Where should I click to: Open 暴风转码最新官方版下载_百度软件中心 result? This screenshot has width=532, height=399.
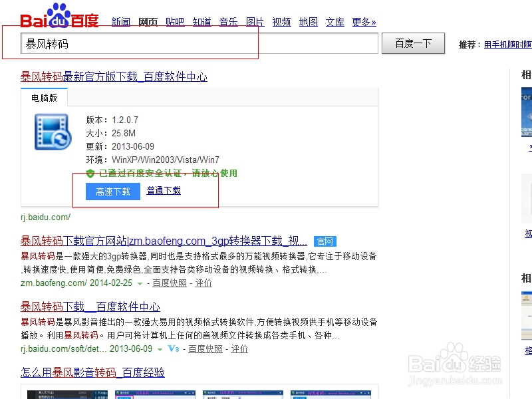point(114,76)
